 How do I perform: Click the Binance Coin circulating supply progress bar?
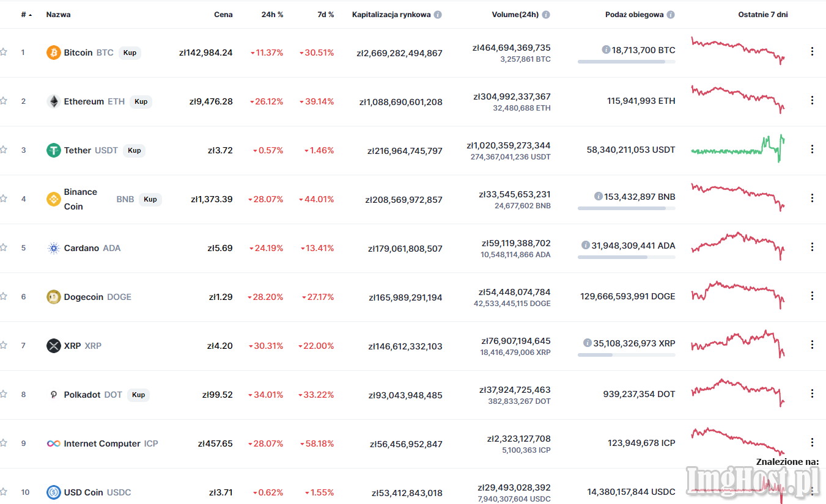(x=627, y=208)
